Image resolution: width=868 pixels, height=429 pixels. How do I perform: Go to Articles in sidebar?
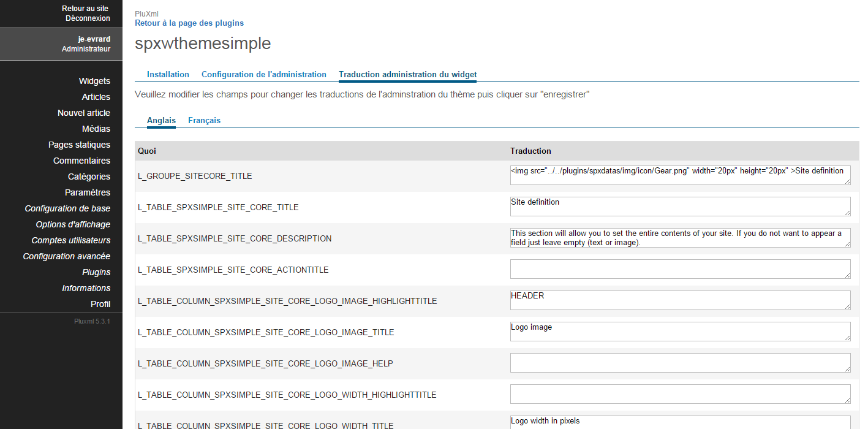click(96, 97)
